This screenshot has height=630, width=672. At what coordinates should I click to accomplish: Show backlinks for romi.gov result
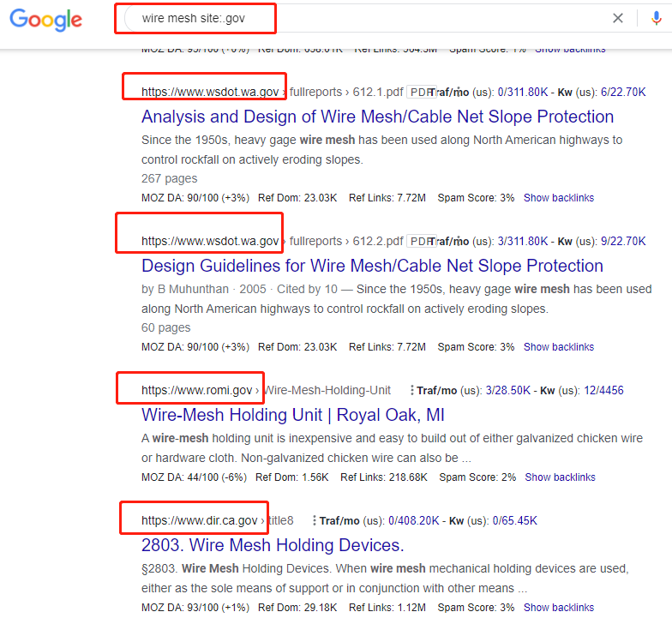(561, 477)
